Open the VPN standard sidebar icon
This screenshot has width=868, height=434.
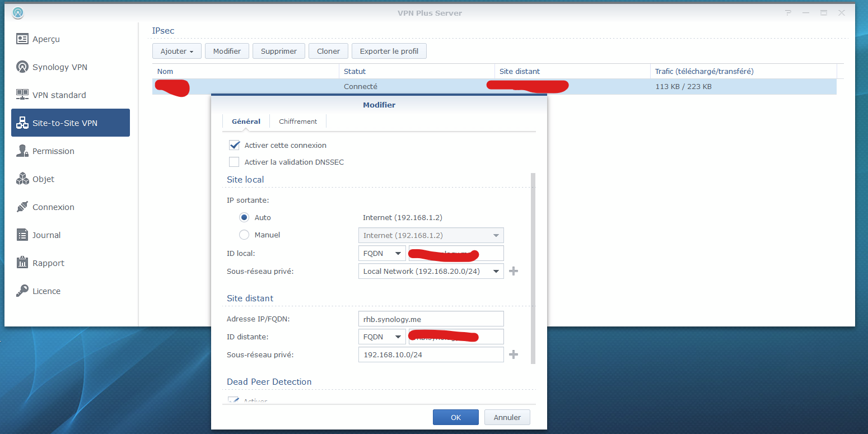click(x=22, y=95)
